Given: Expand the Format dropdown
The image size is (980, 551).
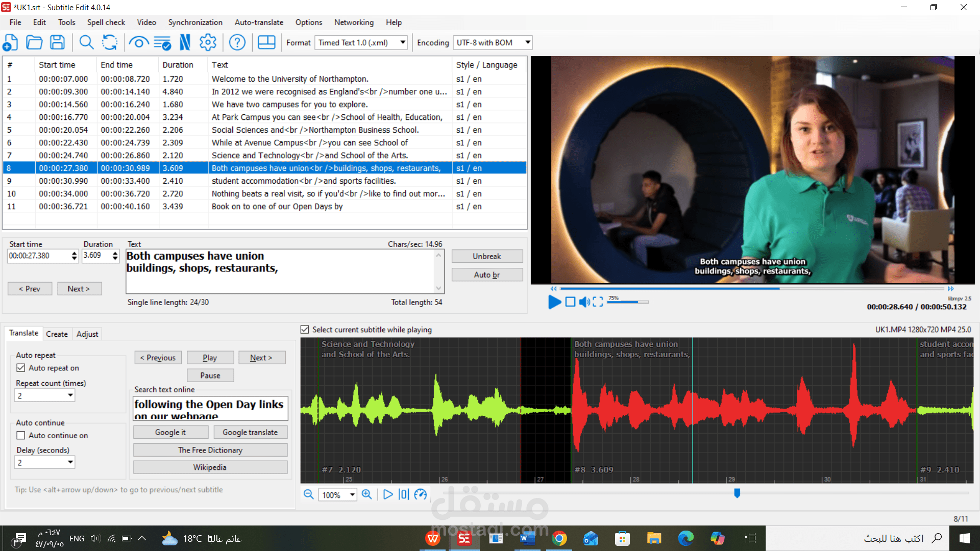Looking at the screenshot, I should [x=403, y=42].
